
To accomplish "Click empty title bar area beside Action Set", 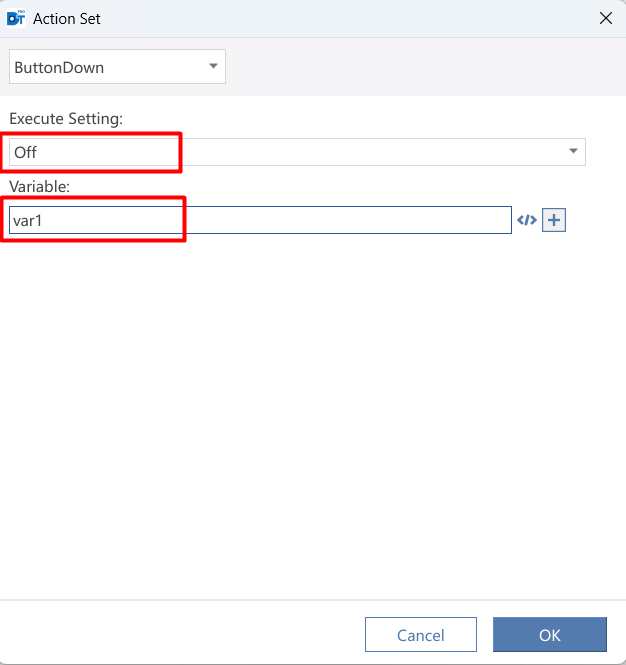I will [348, 19].
